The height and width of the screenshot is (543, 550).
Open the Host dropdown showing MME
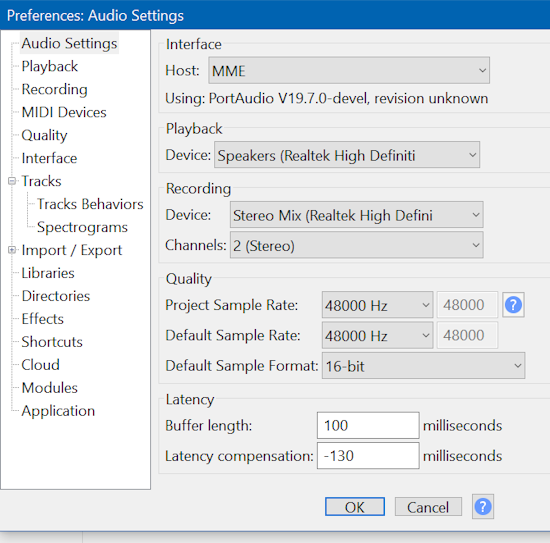tap(349, 71)
